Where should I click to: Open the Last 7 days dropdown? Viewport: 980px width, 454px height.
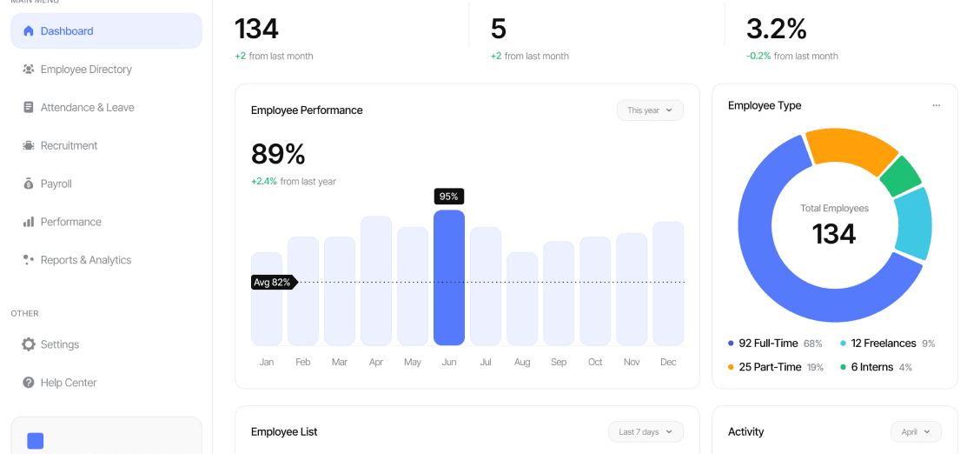coord(646,432)
